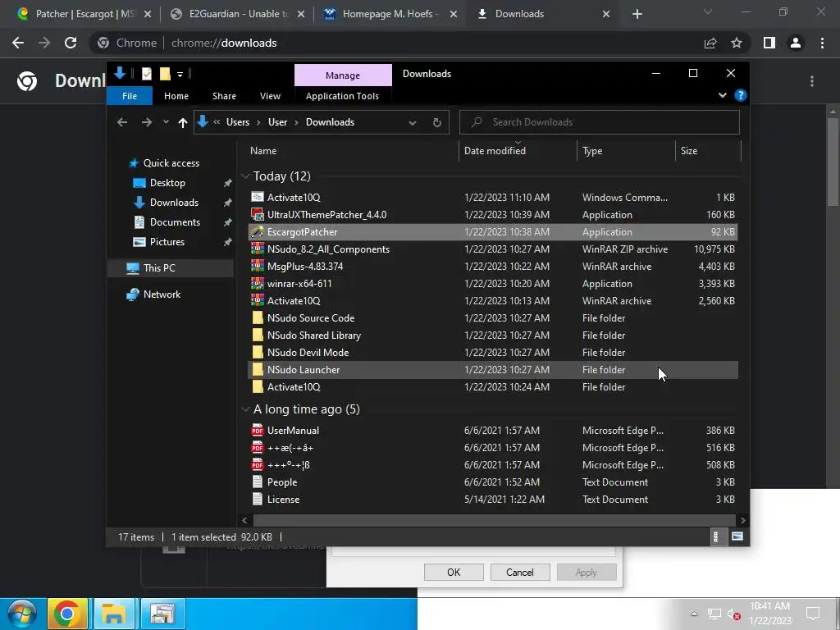Click Chrome address bar URL
The width and height of the screenshot is (840, 630).
click(x=224, y=43)
